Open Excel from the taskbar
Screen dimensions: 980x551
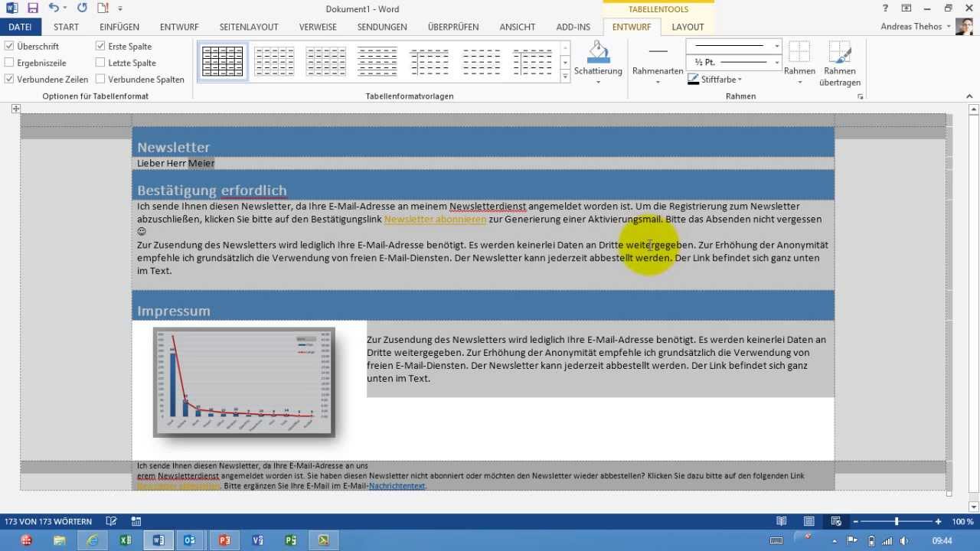tap(126, 540)
